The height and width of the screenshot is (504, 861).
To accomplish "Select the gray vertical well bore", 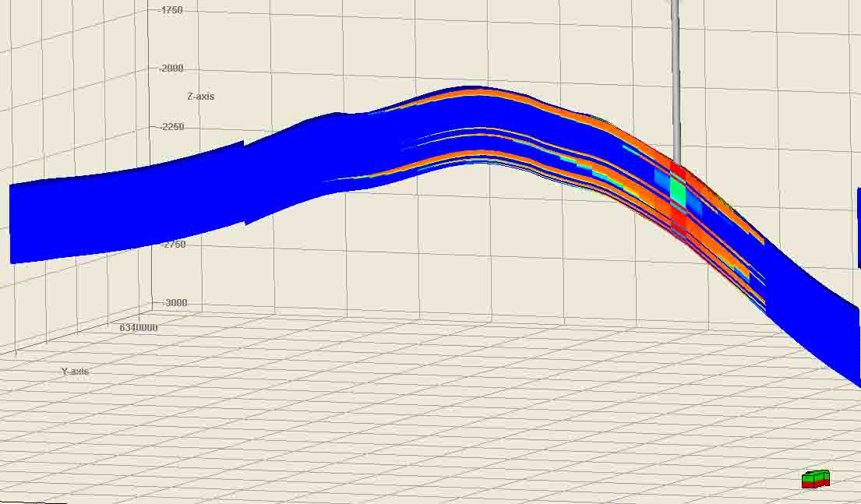I will 676,81.
